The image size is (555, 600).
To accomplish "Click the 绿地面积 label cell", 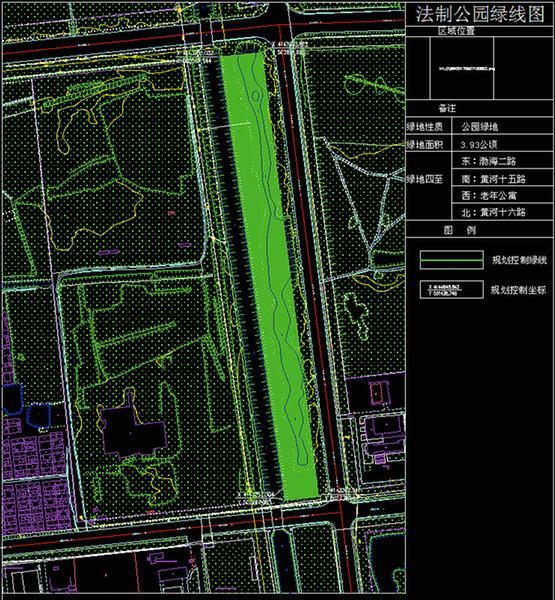I will click(428, 144).
